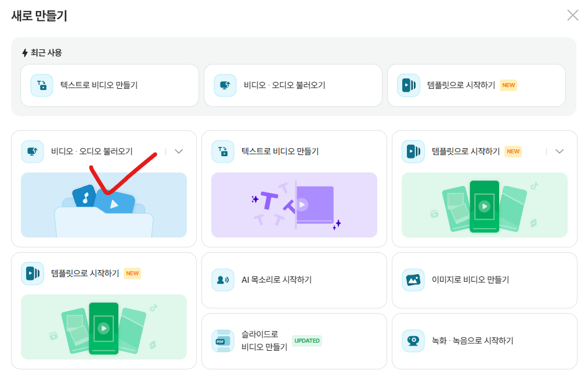Select the template icon next to 템플릿으로 시작하기 recent item
588x381 pixels.
tap(409, 85)
